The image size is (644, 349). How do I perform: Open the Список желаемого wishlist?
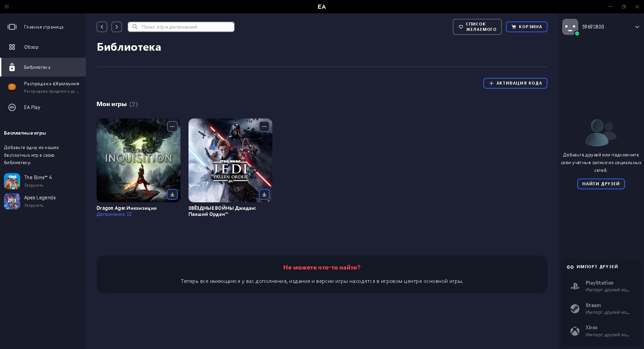tap(477, 27)
